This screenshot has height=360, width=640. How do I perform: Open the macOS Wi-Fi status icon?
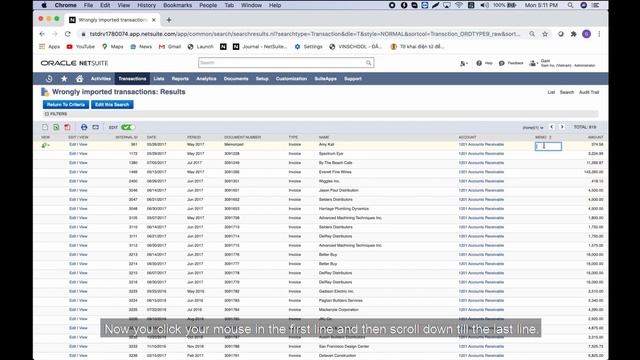point(459,5)
